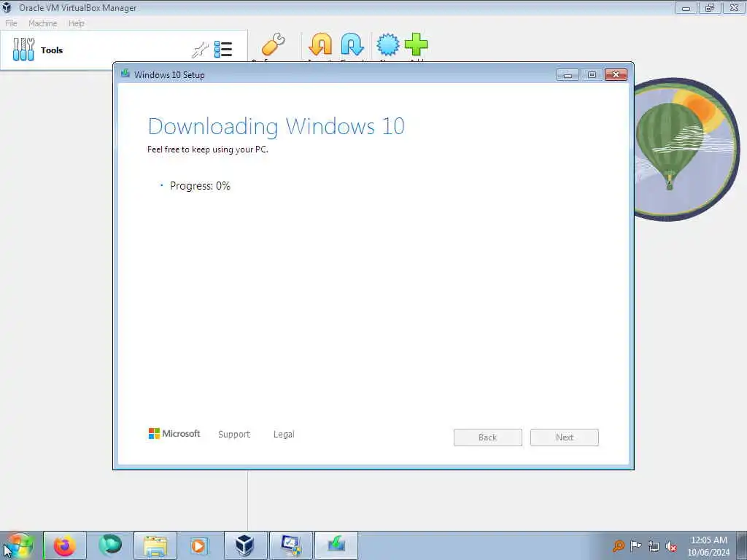The width and height of the screenshot is (747, 560).
Task: Open the taskbar clock showing 12:05 AM
Action: 709,546
